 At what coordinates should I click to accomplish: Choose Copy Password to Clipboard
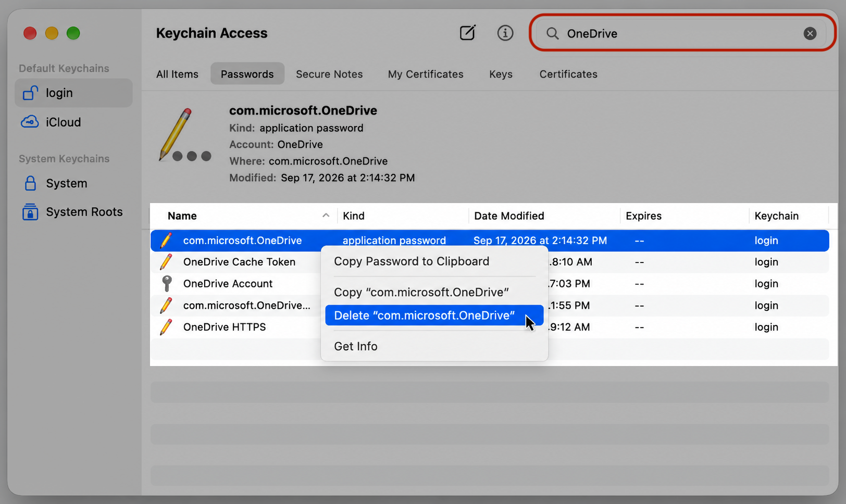434,261
